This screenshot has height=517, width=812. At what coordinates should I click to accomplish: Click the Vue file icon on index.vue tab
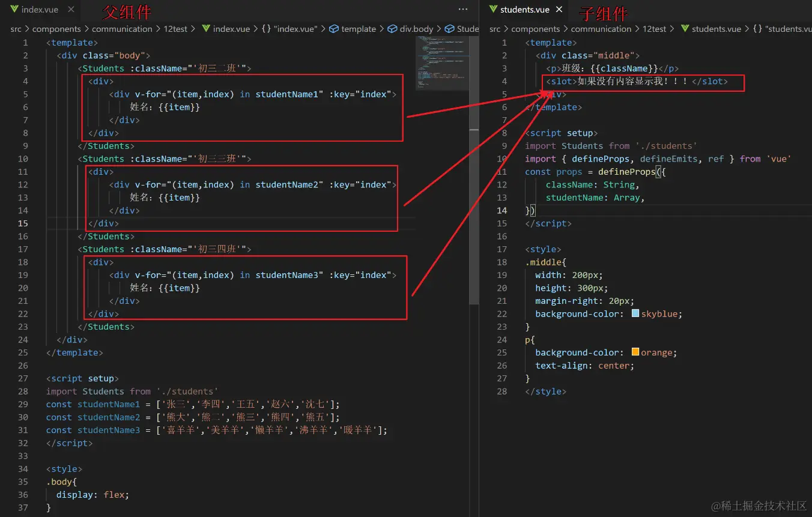tap(14, 10)
